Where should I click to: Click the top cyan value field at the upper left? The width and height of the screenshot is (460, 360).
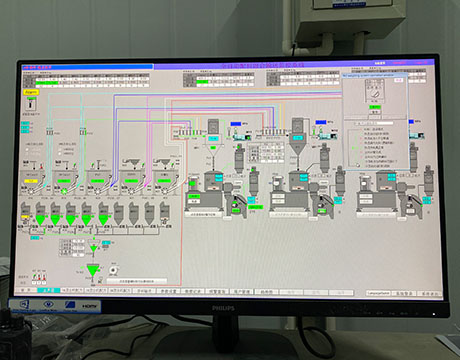click(x=25, y=124)
